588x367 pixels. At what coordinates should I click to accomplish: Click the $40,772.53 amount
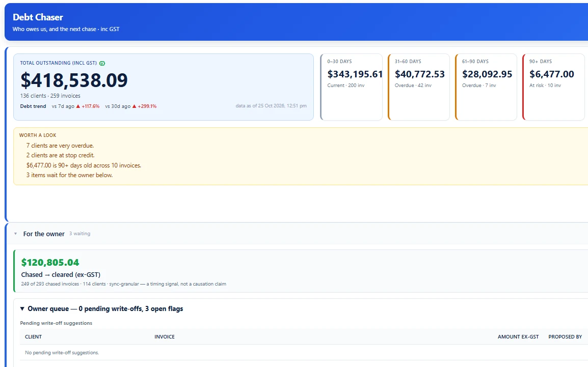point(420,74)
